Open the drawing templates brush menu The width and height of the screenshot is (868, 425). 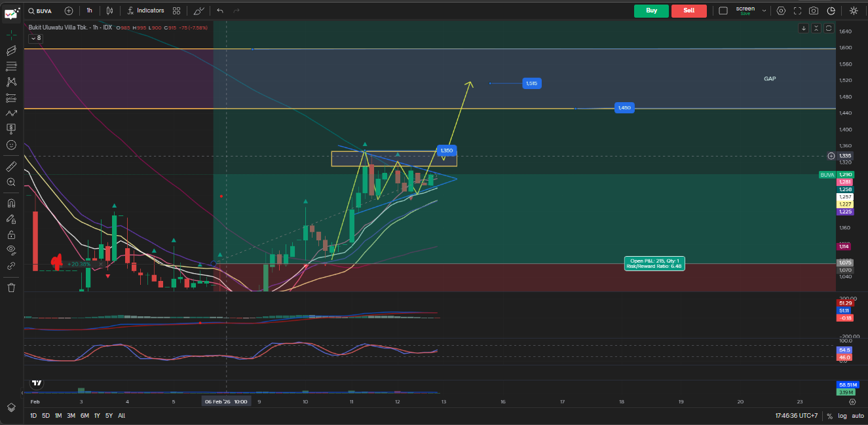(199, 10)
